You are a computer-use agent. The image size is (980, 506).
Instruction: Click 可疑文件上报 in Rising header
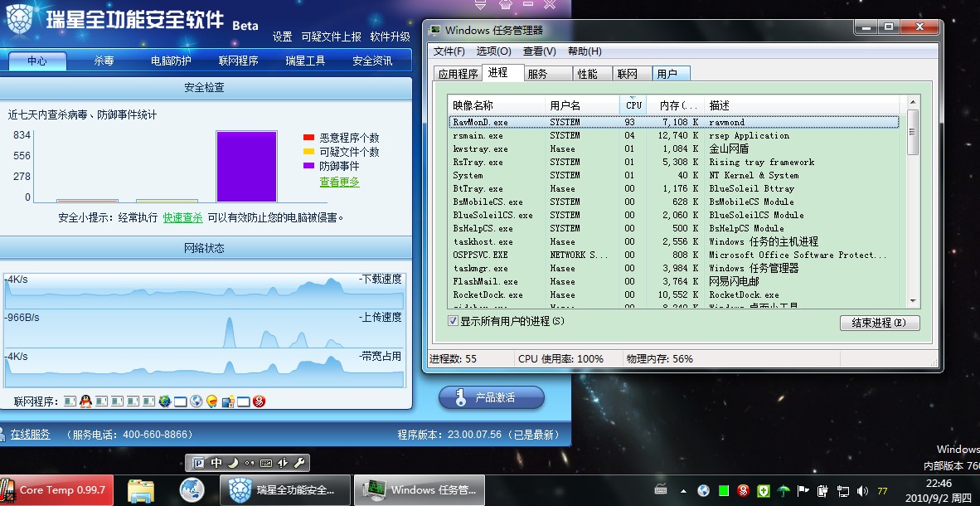332,36
